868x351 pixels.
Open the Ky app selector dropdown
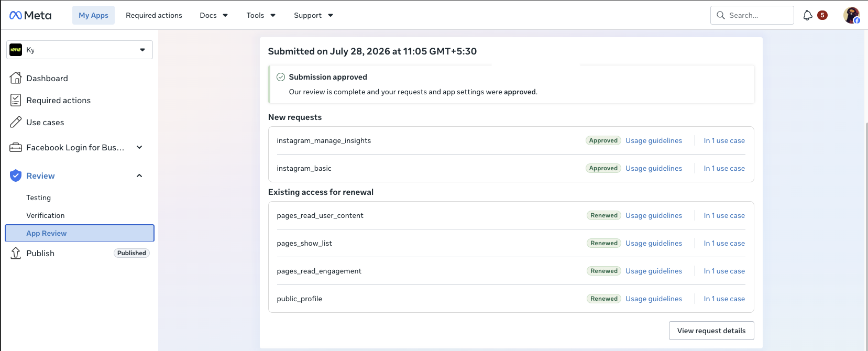pyautogui.click(x=80, y=50)
